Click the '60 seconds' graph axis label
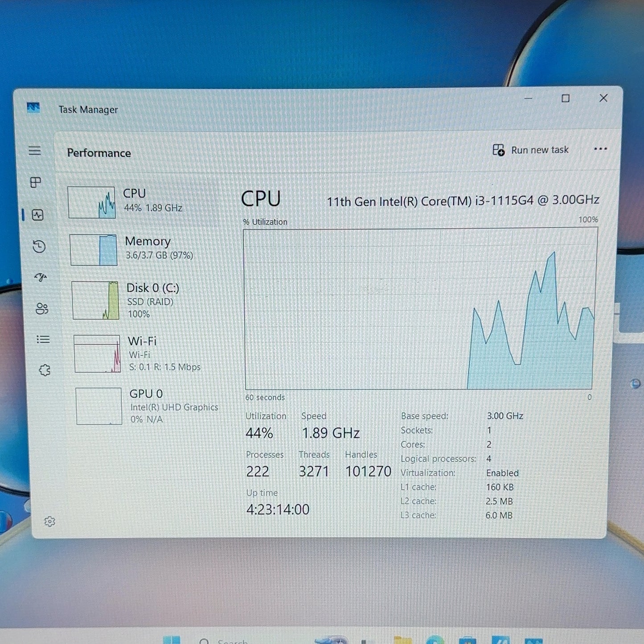 coord(265,398)
